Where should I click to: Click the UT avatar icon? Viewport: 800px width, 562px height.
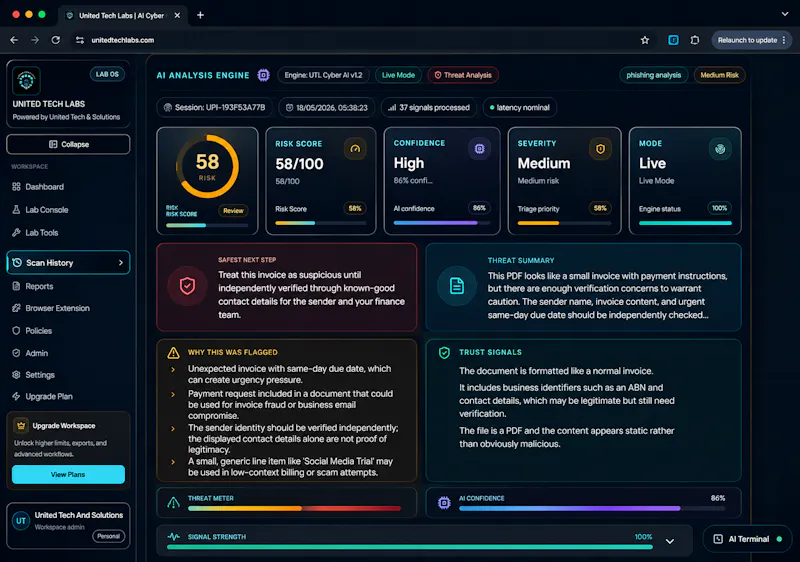tap(21, 521)
